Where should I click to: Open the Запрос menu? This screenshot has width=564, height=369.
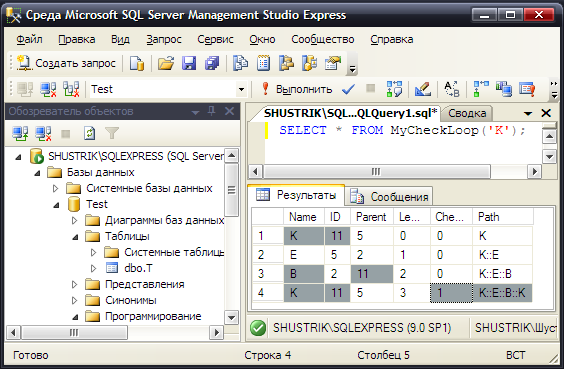point(164,39)
